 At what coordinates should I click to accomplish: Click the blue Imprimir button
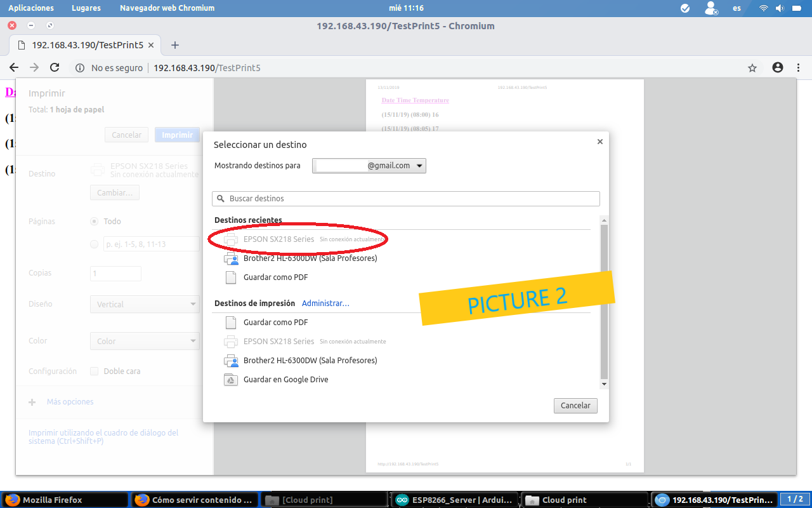tap(178, 135)
